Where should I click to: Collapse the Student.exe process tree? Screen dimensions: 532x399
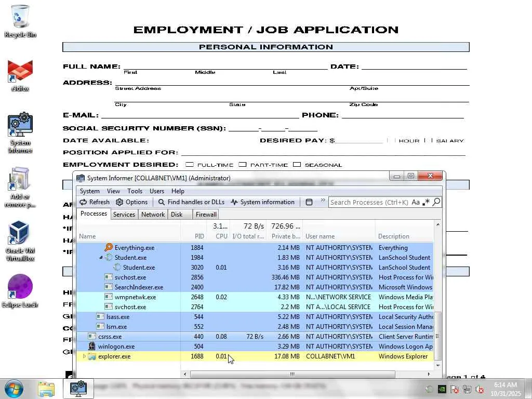(x=101, y=258)
